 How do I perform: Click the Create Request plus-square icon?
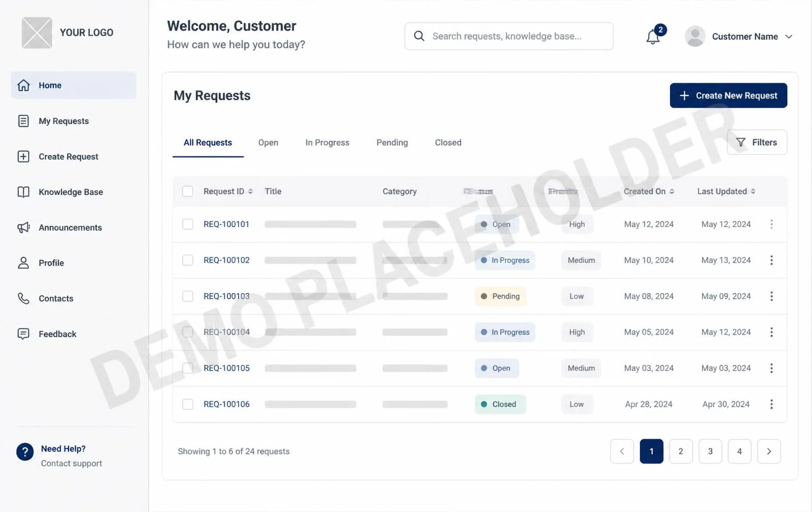pos(23,156)
